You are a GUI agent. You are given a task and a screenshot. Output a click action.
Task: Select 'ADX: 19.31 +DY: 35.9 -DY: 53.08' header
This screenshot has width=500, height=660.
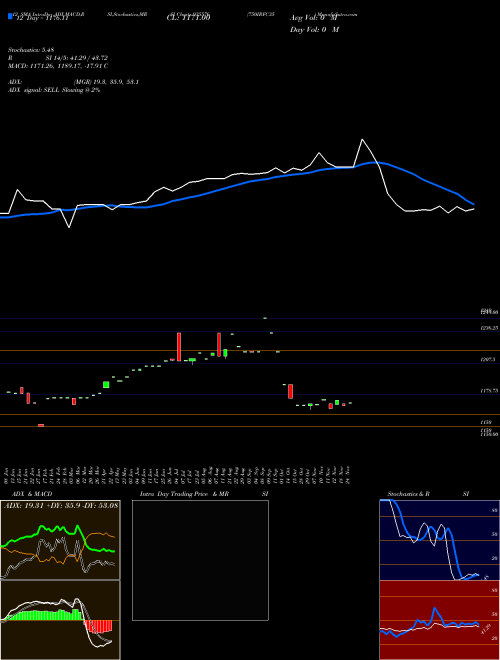pos(61,505)
